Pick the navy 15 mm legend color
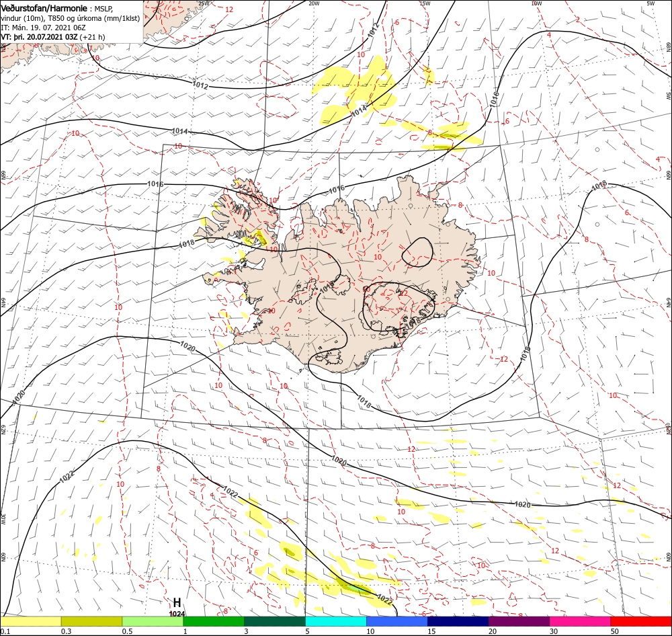Viewport: 672px width, 636px height. [x=458, y=621]
